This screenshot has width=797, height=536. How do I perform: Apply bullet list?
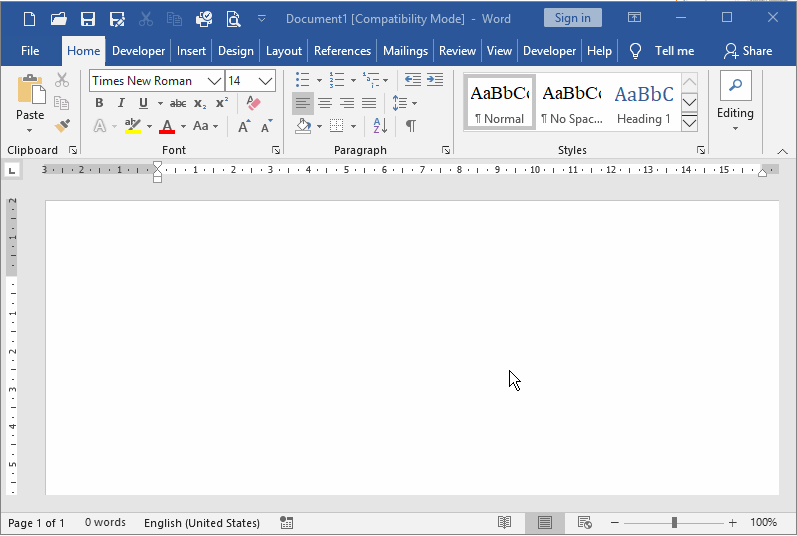303,80
